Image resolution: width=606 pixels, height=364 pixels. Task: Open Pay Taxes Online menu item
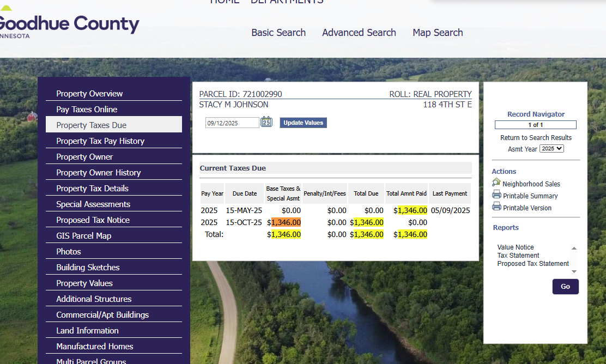(87, 110)
